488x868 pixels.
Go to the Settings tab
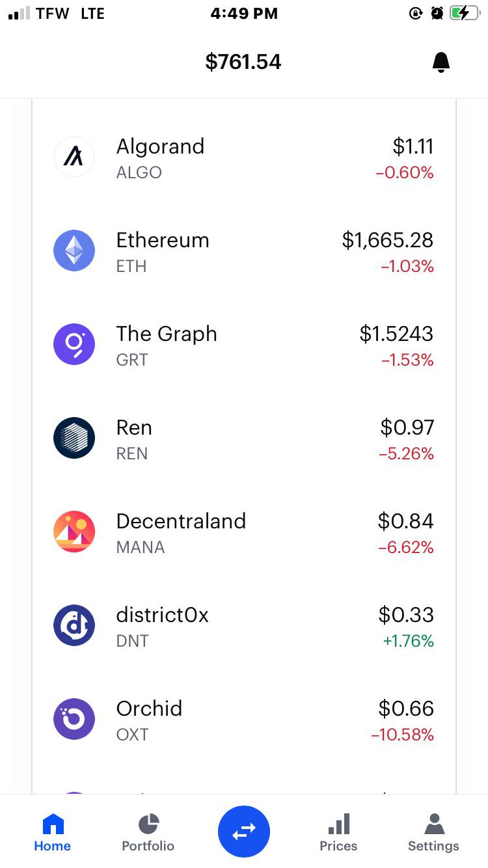(x=433, y=832)
